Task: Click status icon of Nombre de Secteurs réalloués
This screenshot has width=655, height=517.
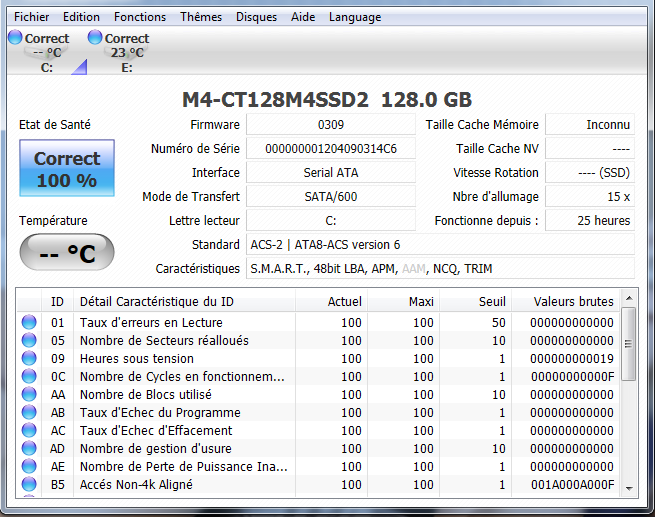Action: (x=29, y=340)
